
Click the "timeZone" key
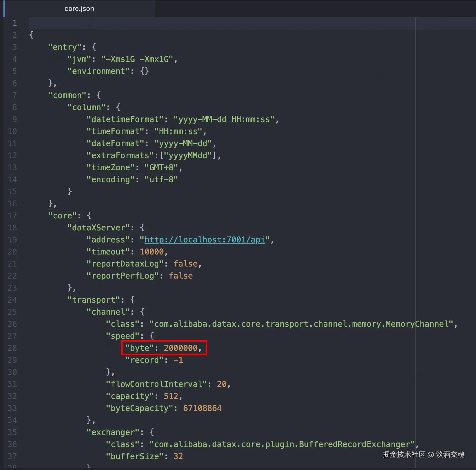110,167
